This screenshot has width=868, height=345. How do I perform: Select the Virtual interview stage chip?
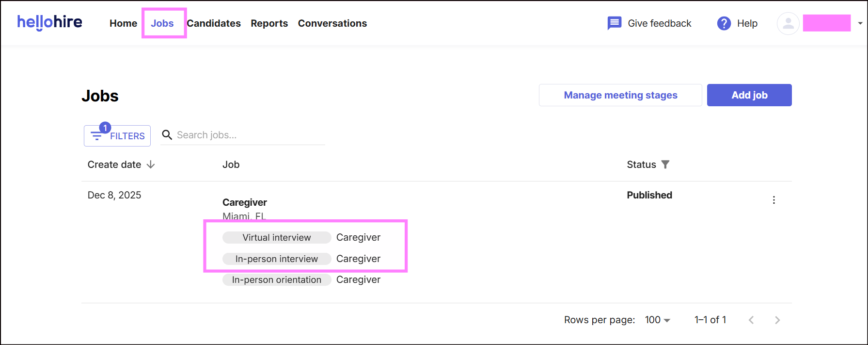pos(277,237)
